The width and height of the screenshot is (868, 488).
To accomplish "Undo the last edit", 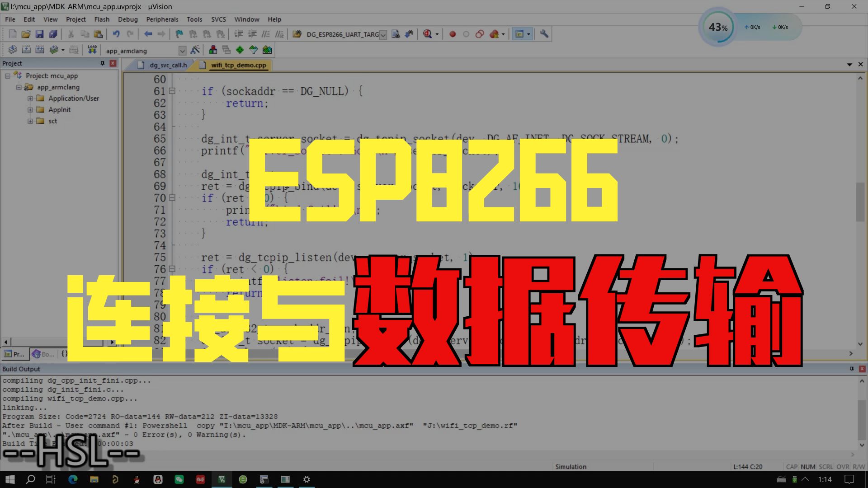I will 116,34.
